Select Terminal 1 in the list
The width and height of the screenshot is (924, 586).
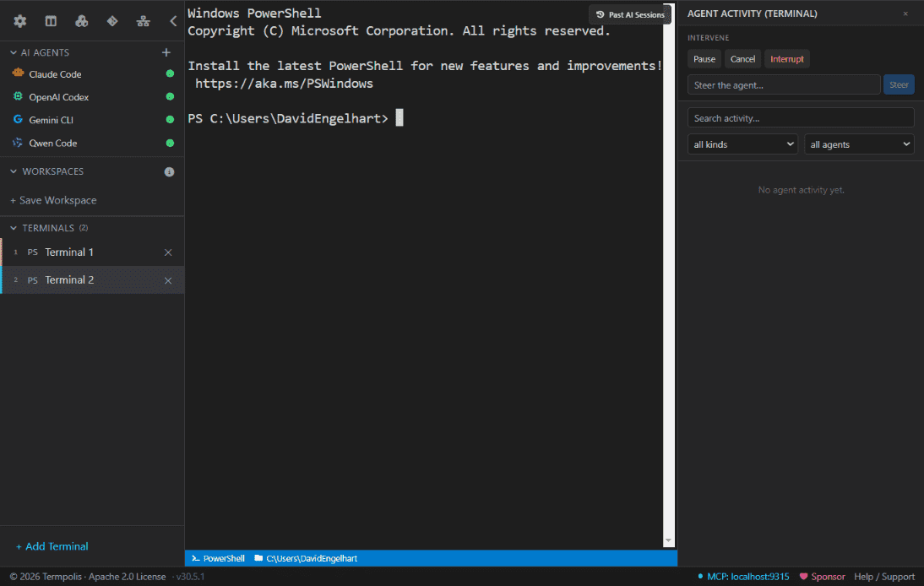(93, 252)
